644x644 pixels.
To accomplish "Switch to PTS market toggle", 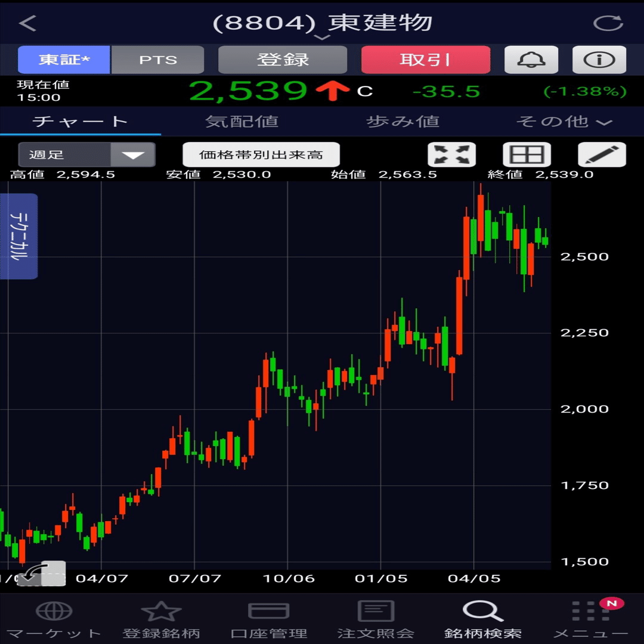I will click(x=157, y=60).
